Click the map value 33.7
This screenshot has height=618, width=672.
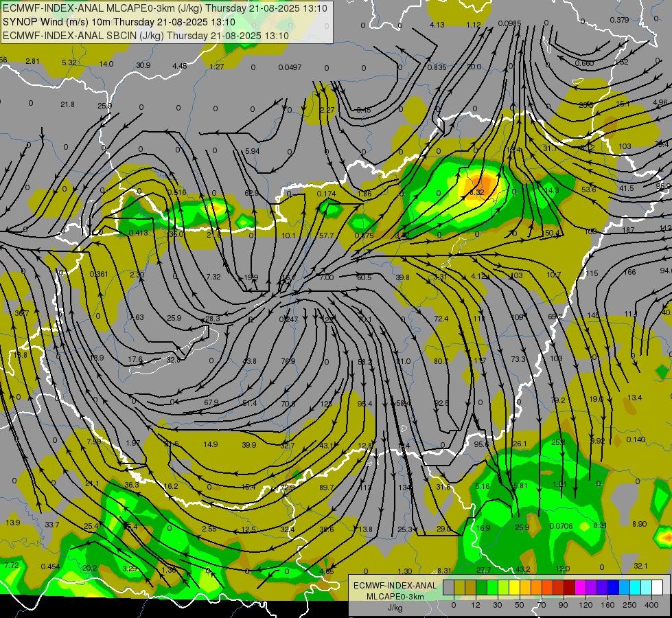pos(52,525)
